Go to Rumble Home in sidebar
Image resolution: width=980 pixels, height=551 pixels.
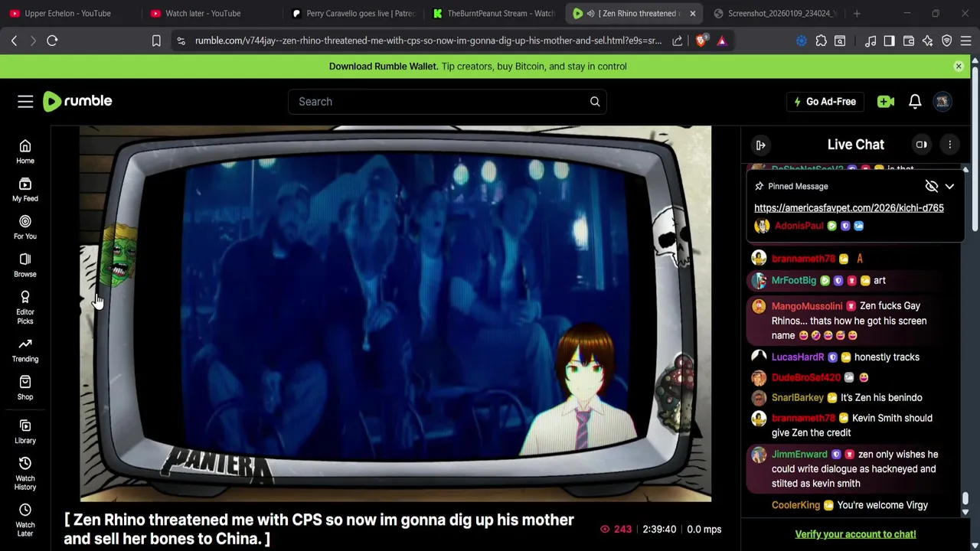pyautogui.click(x=25, y=152)
